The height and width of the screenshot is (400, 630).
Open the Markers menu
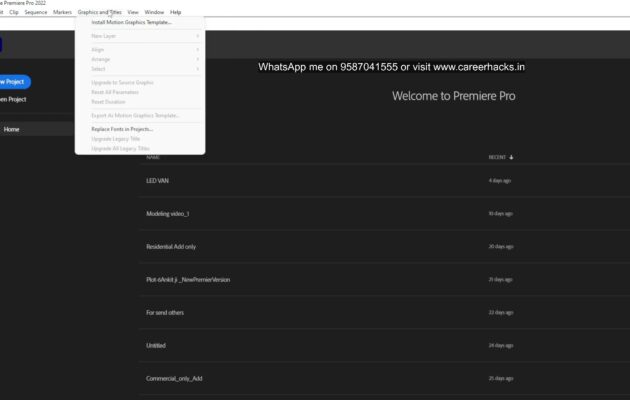62,12
